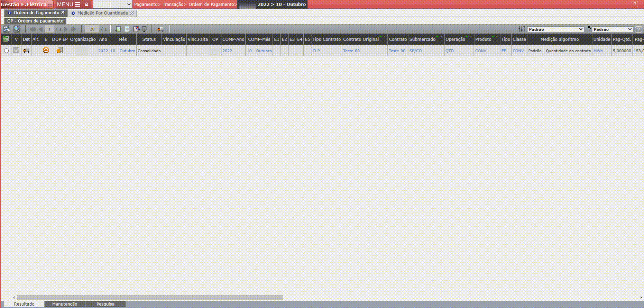Switch to Medição Por Quantidade tab
The width and height of the screenshot is (644, 308).
tap(102, 13)
